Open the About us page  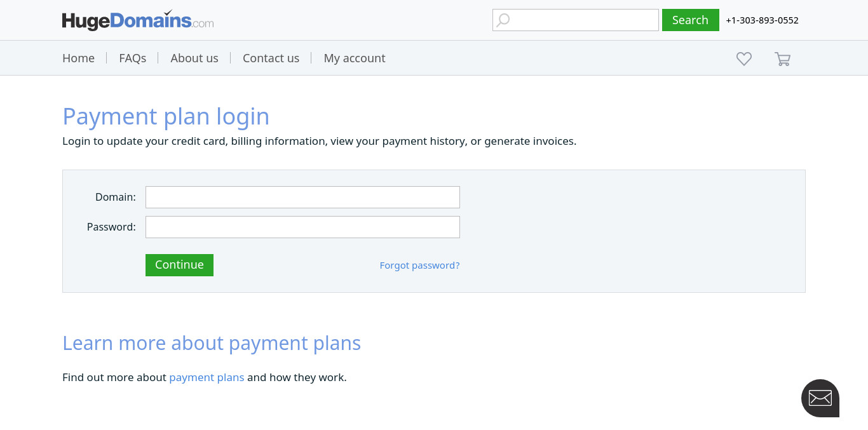click(x=194, y=58)
